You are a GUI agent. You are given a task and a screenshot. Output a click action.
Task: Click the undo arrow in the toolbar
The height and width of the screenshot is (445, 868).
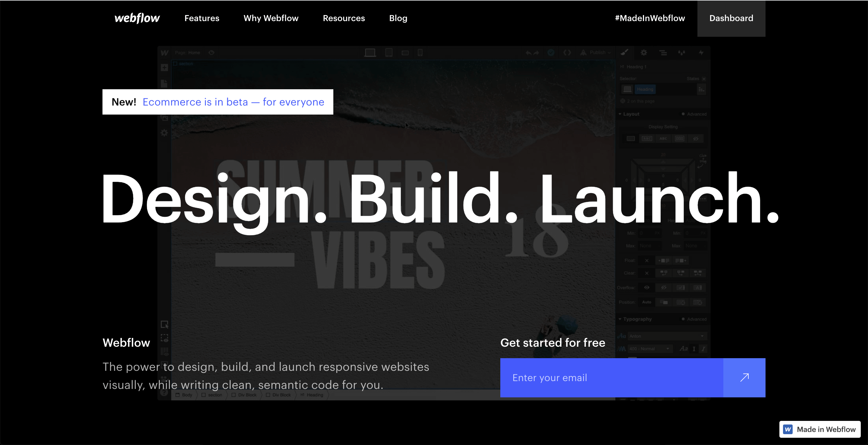[x=528, y=52]
